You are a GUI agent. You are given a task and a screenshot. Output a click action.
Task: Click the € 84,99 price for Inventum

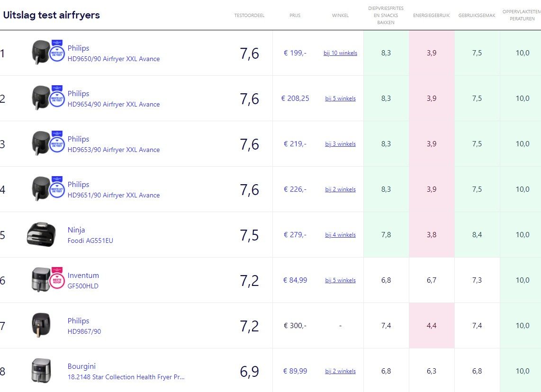pyautogui.click(x=295, y=280)
